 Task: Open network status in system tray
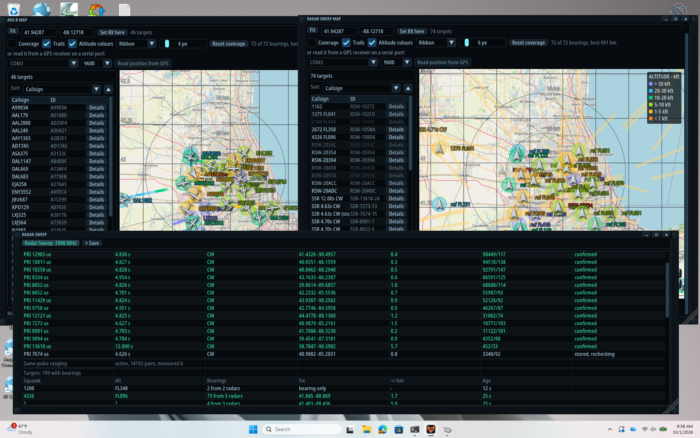coord(645,430)
